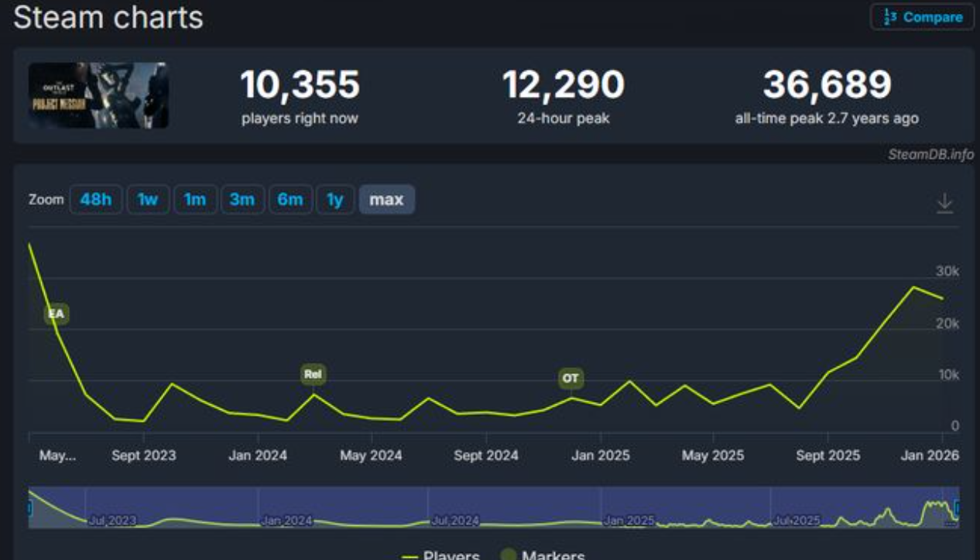Select the 6m zoom range
The height and width of the screenshot is (560, 980).
coord(290,200)
